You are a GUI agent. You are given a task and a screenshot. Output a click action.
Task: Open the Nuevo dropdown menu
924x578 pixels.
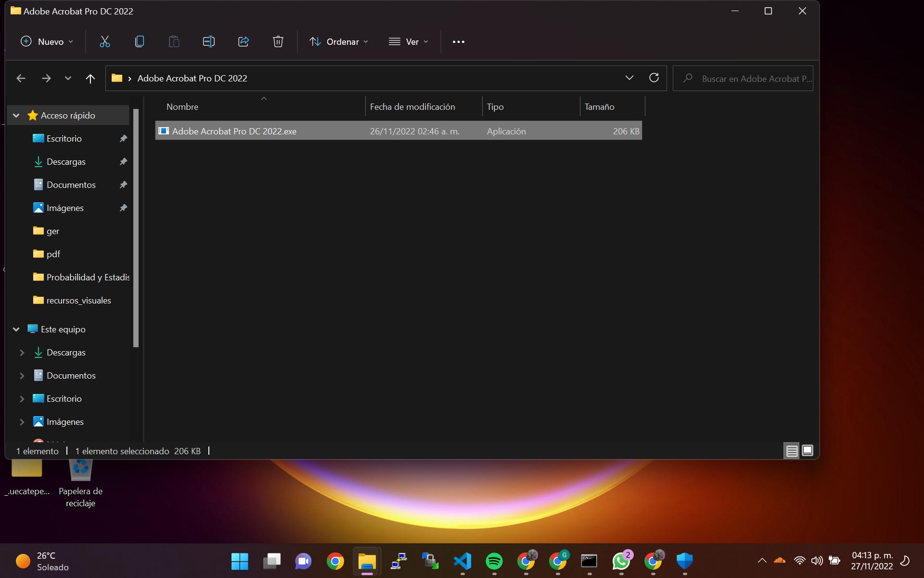pos(47,42)
